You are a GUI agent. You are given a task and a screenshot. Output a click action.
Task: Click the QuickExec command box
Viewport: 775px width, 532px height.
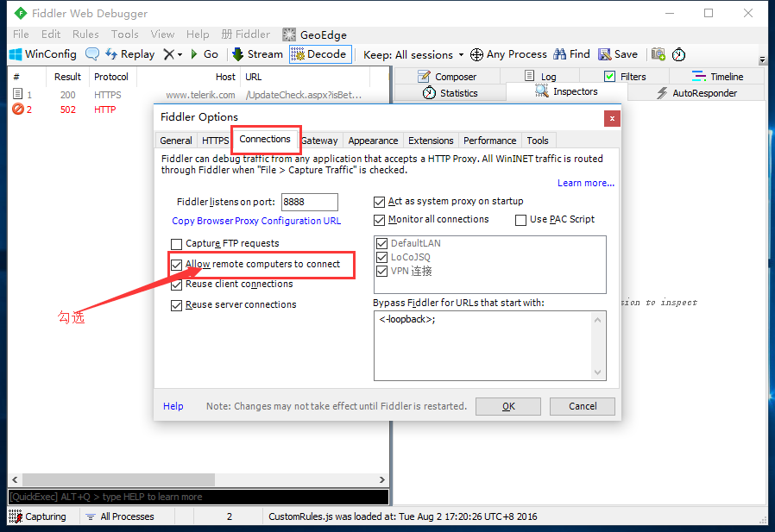point(198,497)
